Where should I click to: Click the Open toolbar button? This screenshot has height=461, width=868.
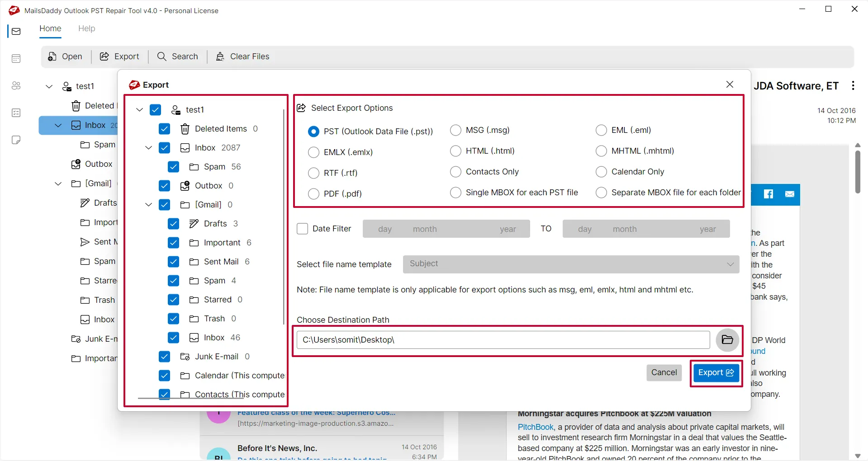click(x=65, y=56)
